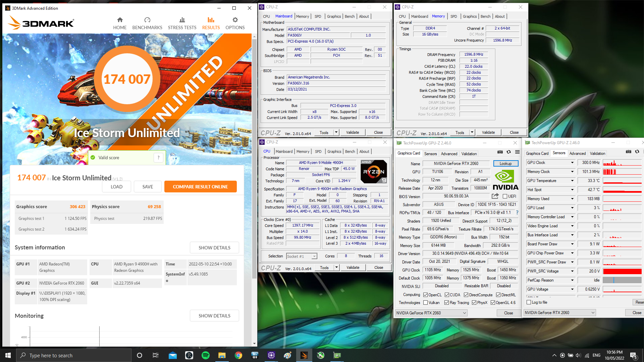644x362 pixels.
Task: Open STRESS TESTS bar chart icon
Action: point(182,20)
